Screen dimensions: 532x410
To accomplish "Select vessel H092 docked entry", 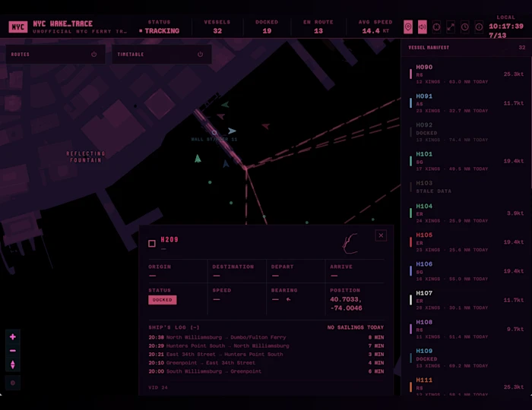I will point(466,132).
